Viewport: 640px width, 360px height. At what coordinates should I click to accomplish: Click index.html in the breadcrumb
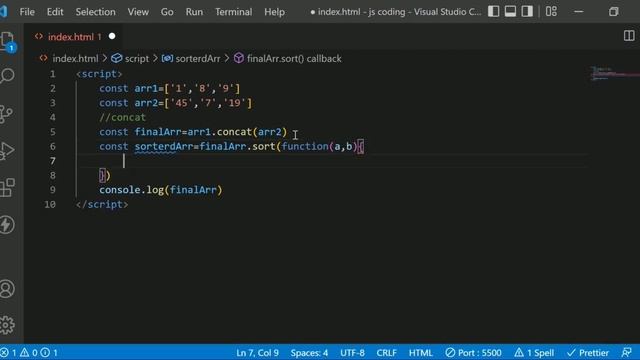75,59
